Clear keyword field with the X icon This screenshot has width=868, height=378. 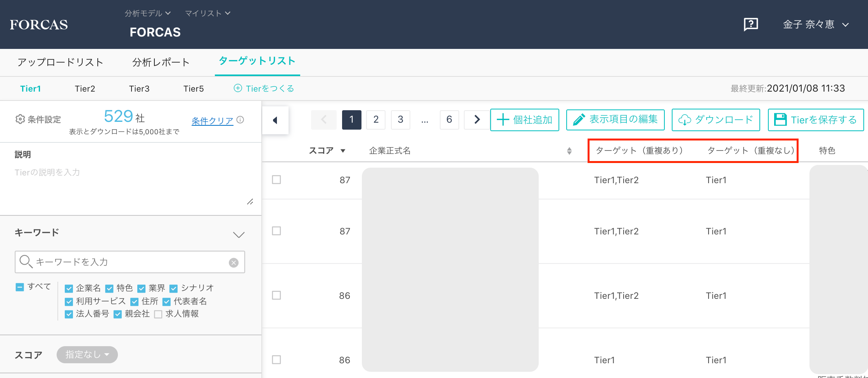[x=233, y=263]
